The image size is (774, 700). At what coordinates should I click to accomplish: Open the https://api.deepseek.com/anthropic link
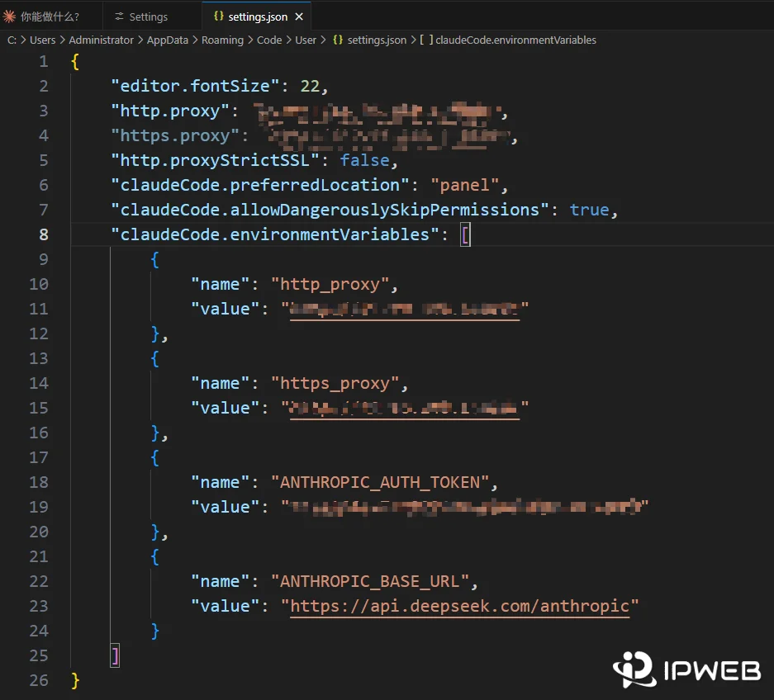point(459,606)
